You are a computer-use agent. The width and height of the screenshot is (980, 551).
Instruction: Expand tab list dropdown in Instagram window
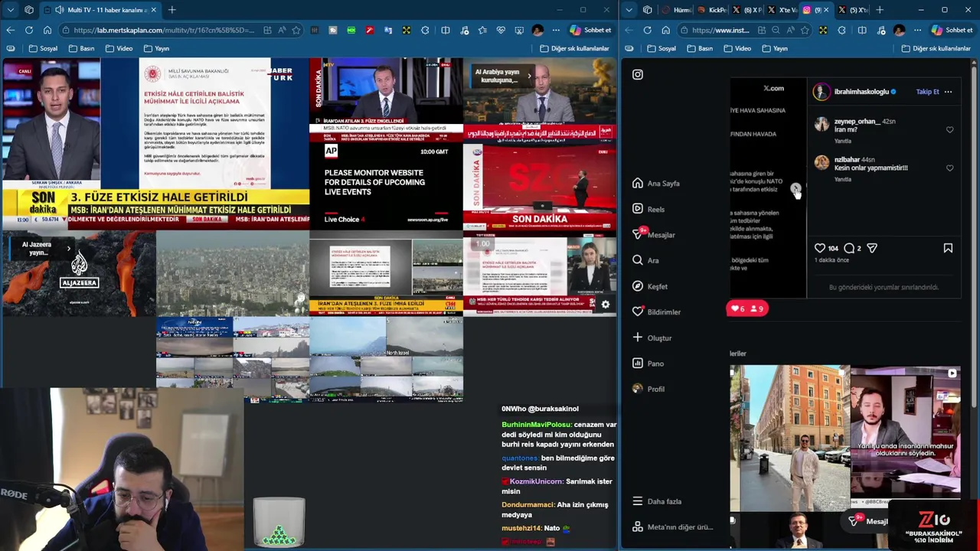(x=629, y=10)
